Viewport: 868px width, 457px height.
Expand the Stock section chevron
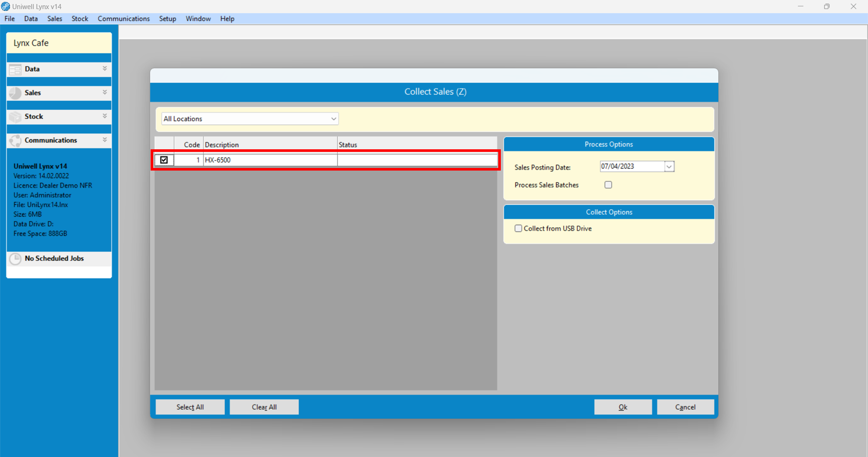coord(105,116)
